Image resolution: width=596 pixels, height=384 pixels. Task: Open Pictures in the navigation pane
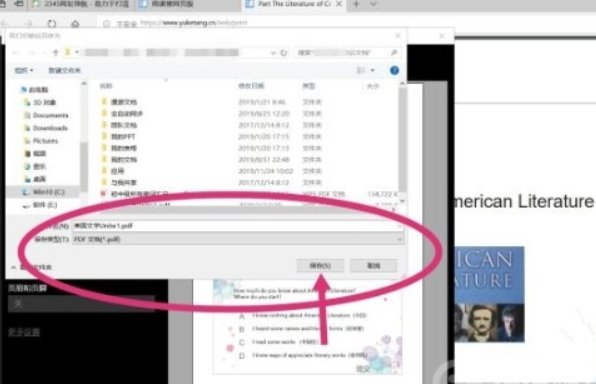[x=41, y=141]
